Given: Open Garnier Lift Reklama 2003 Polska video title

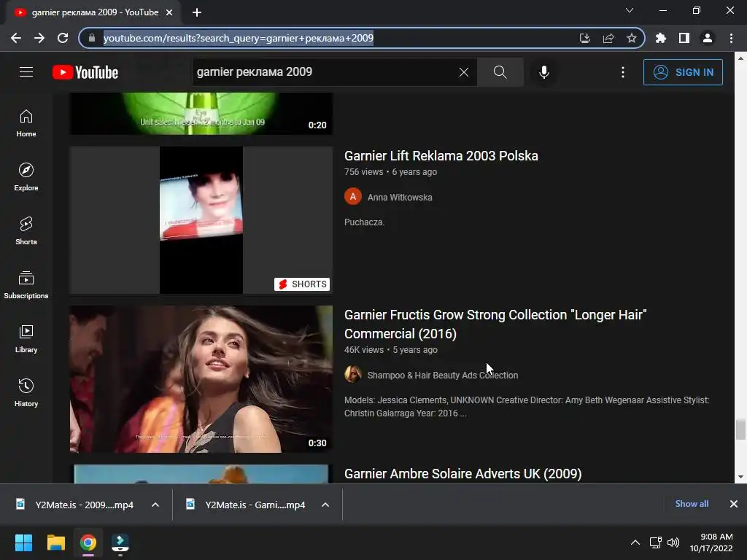Looking at the screenshot, I should [x=441, y=156].
